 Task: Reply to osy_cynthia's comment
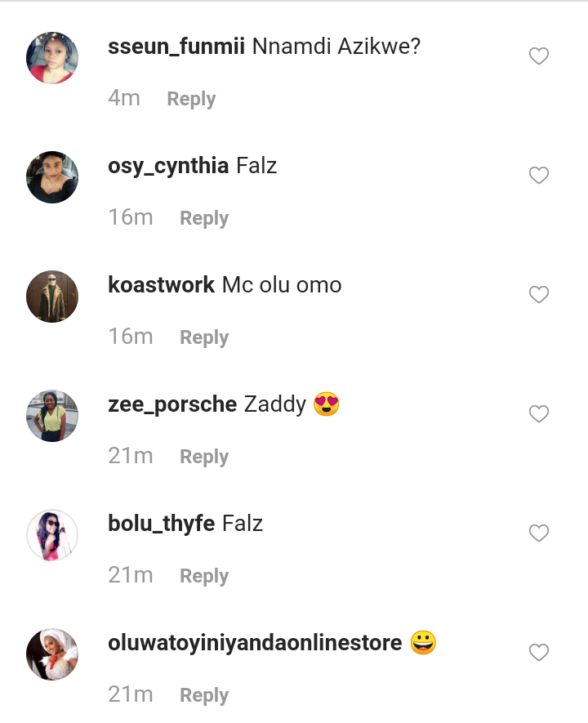(204, 218)
